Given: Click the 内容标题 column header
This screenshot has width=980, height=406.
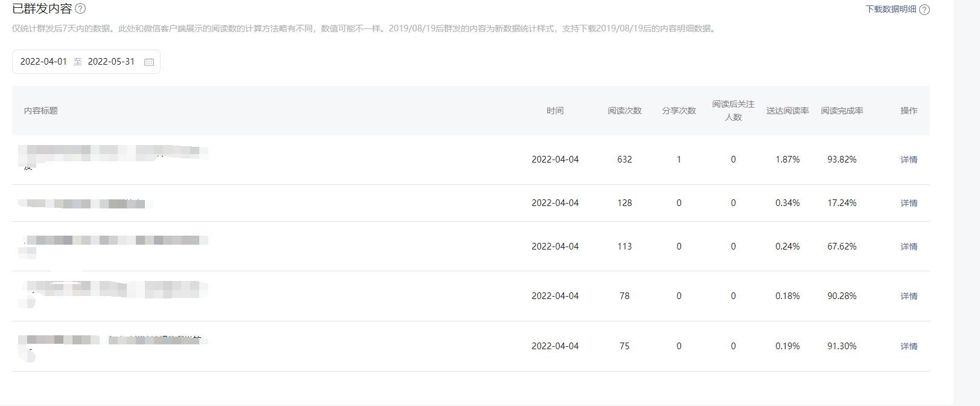Looking at the screenshot, I should point(41,111).
